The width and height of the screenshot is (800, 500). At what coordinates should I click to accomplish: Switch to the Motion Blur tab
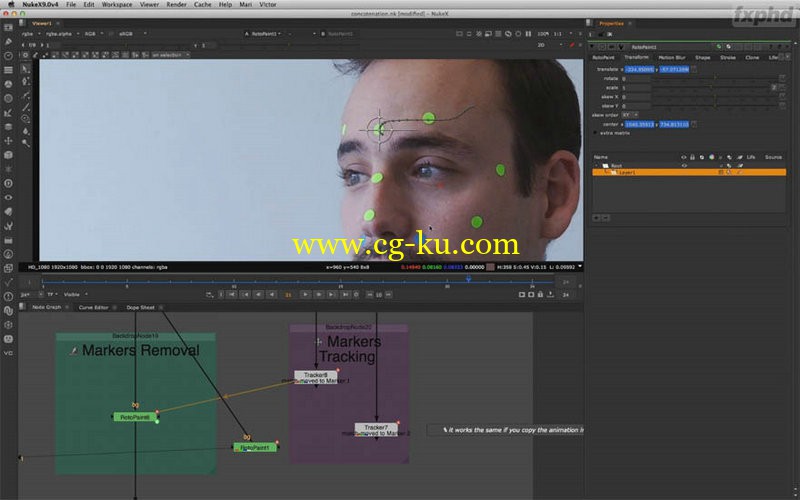tap(672, 58)
